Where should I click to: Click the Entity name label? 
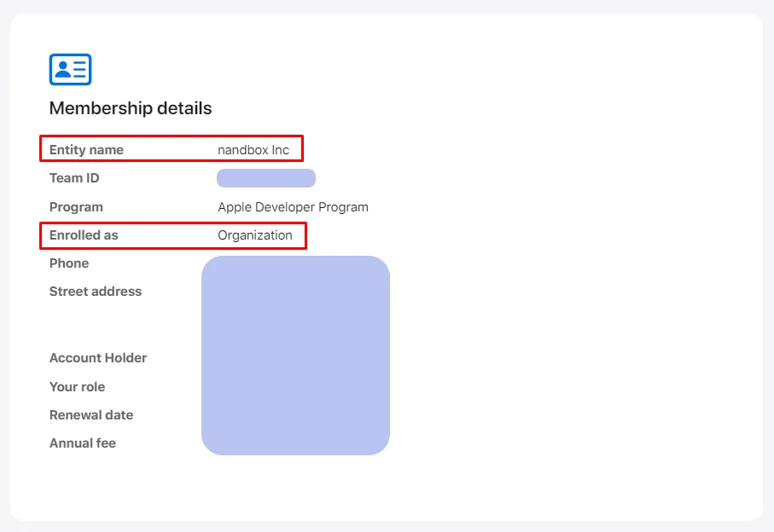point(85,149)
